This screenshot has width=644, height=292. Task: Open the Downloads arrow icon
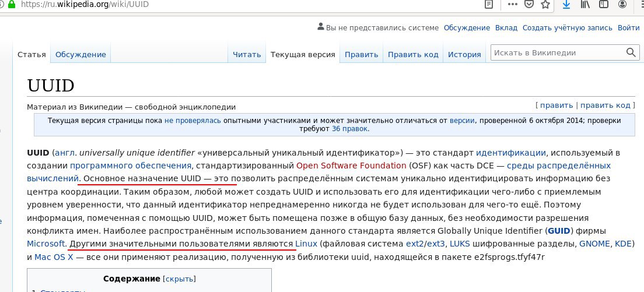[566, 5]
